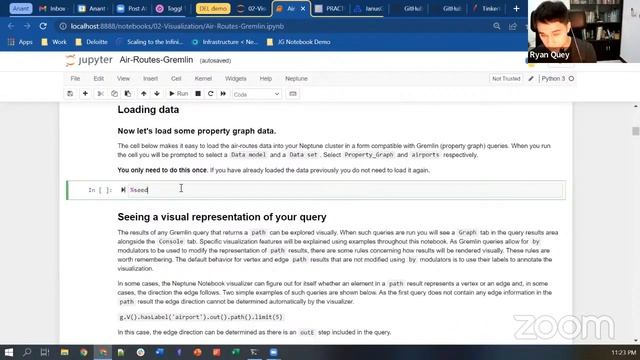The width and height of the screenshot is (640, 360).
Task: Open a new browser tab
Action: click(x=516, y=9)
